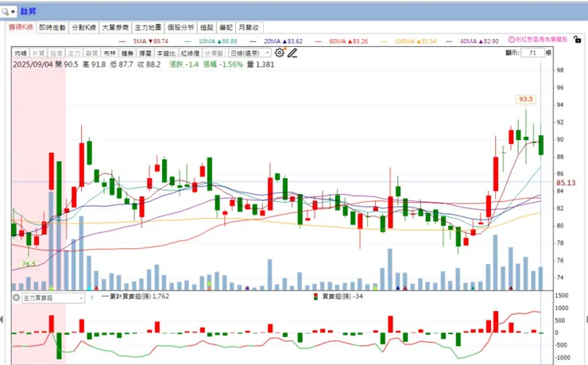Viewport: 588px width, 365px height.
Task: Click the 顯示 bar count field showing 71
Action: point(532,52)
